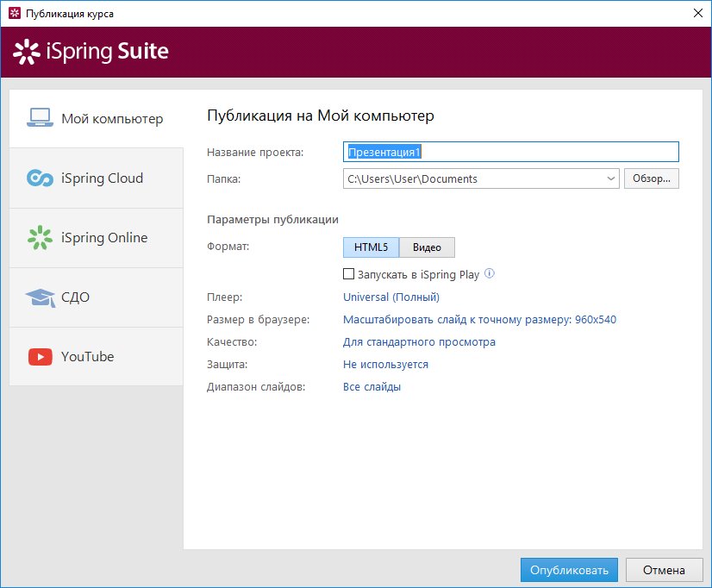
Task: Click the Папка: label
Action: click(x=224, y=178)
